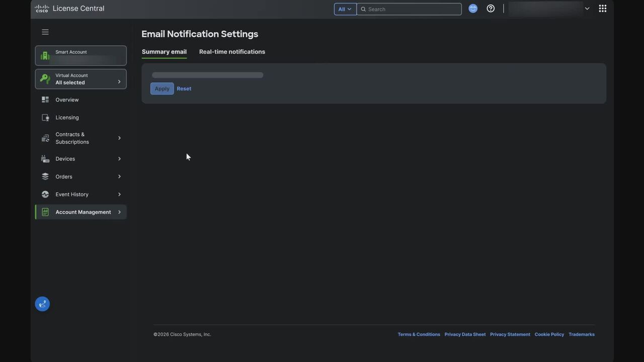Select the Summary email tab
This screenshot has height=362, width=644.
coord(164,52)
